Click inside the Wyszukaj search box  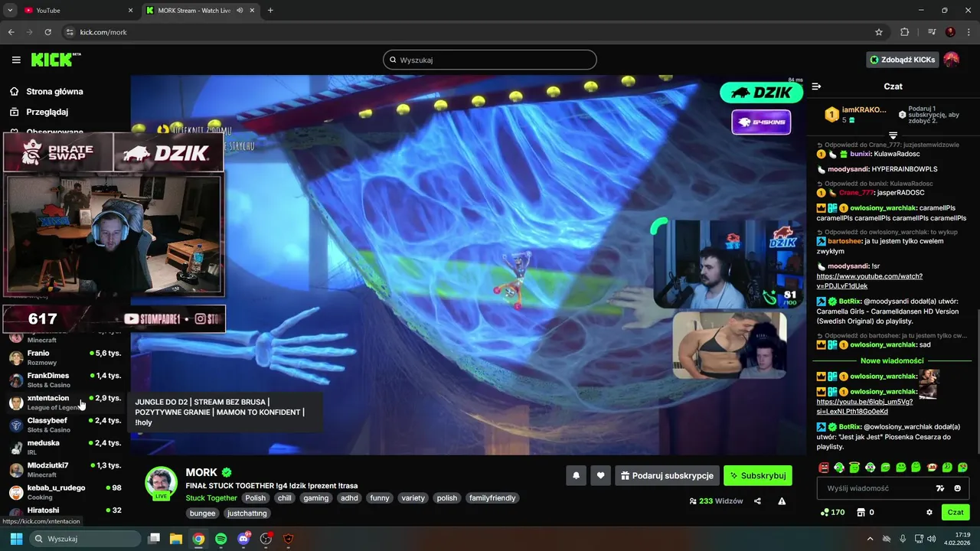point(490,60)
